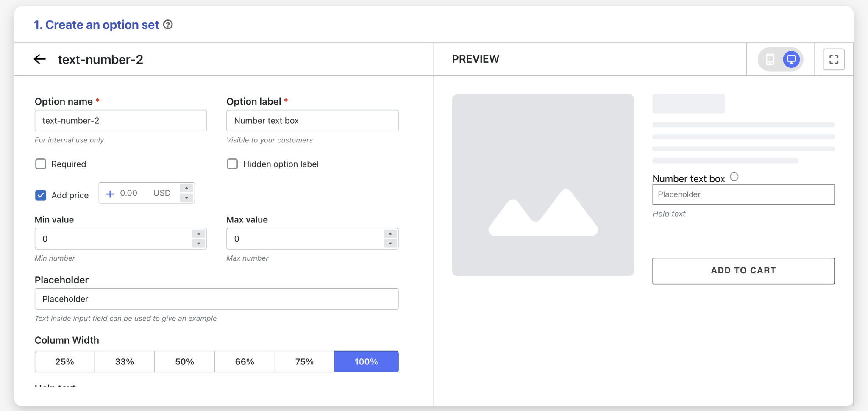Switch preview to mobile view
868x411 pixels.
click(x=770, y=59)
